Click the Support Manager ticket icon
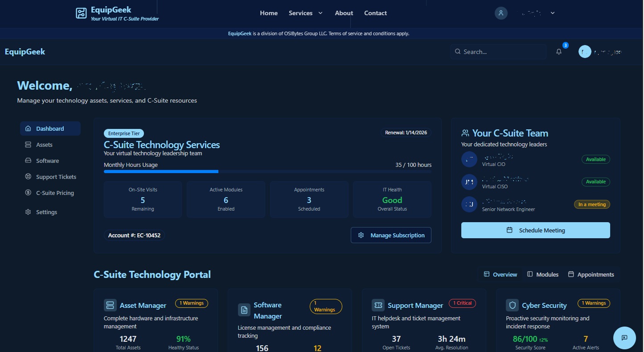The image size is (644, 352). coord(378,305)
